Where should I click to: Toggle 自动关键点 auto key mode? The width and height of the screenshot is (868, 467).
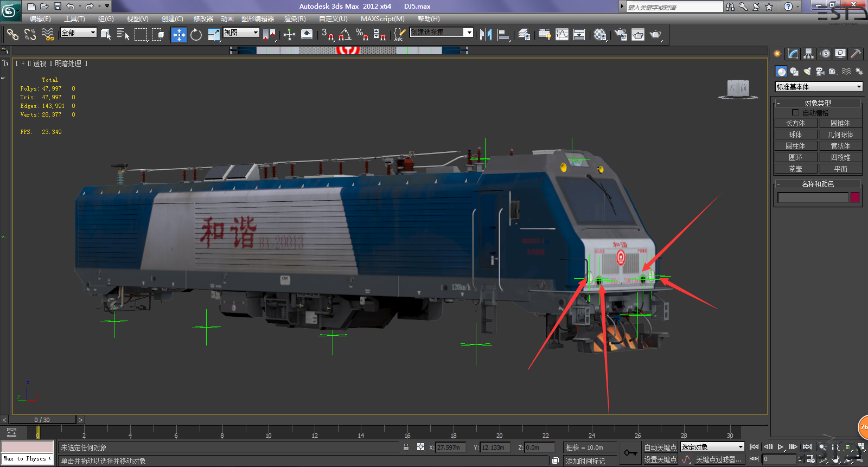(660, 447)
